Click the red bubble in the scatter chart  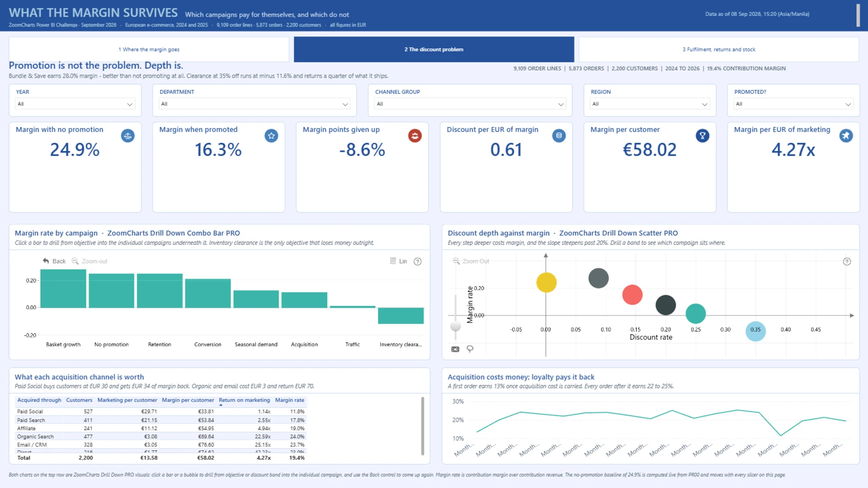(632, 295)
